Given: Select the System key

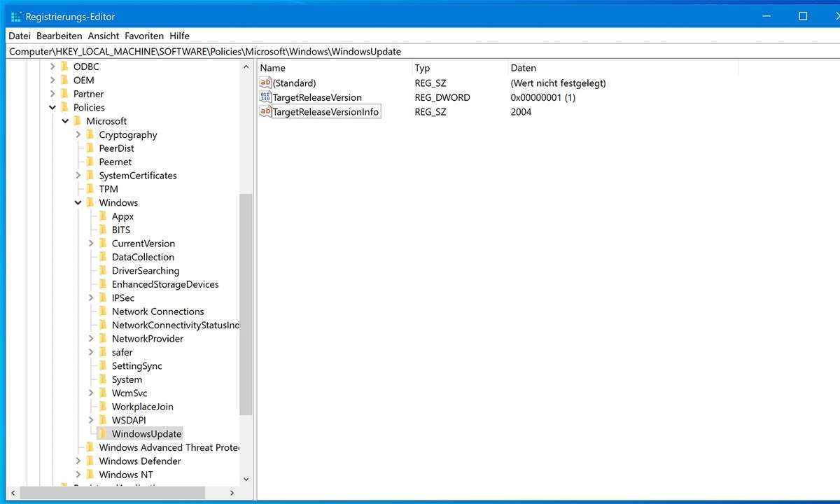Looking at the screenshot, I should 127,379.
